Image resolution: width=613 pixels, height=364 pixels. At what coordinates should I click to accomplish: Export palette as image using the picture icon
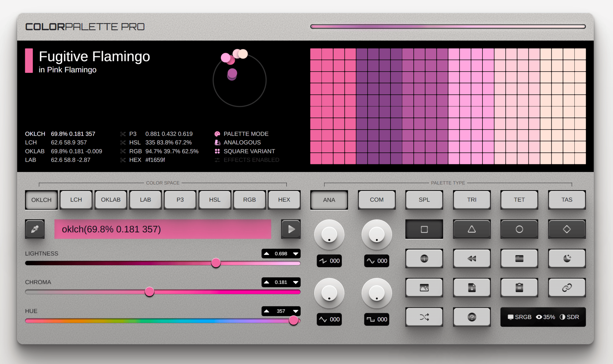[x=424, y=288]
